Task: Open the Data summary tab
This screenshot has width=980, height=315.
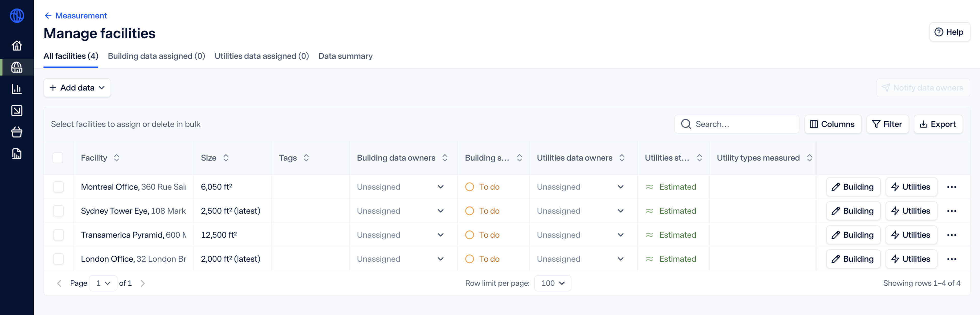Action: (345, 56)
